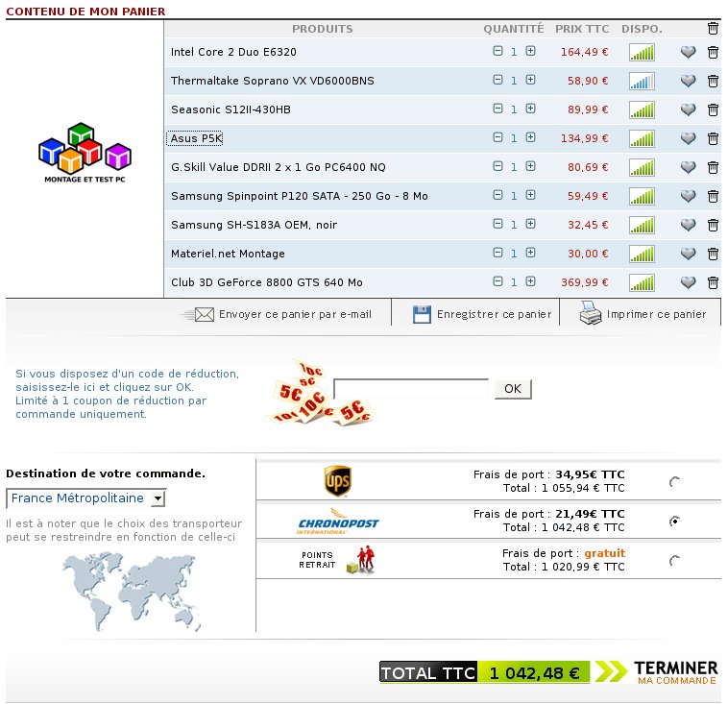728x704 pixels.
Task: Click the envelope icon to email cart
Action: 204,314
